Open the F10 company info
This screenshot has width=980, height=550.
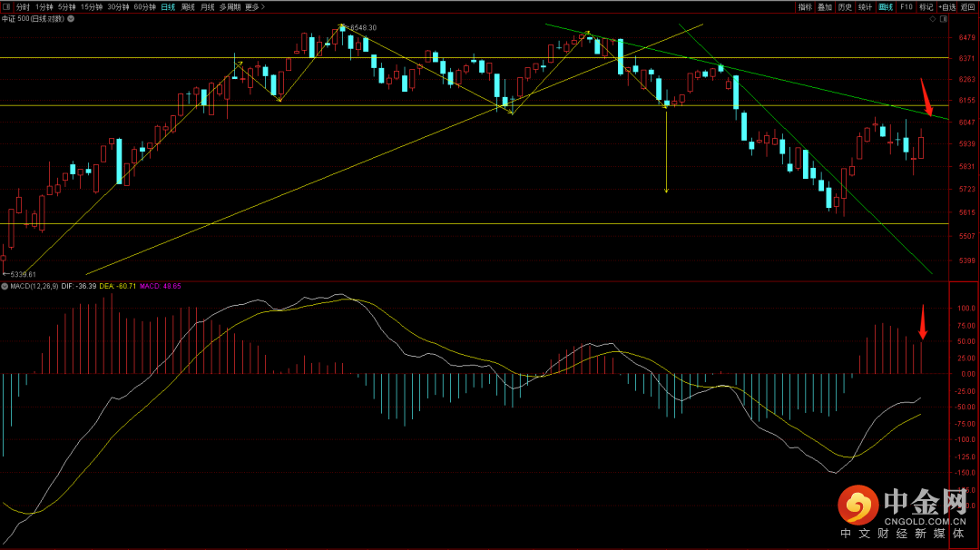coord(906,6)
